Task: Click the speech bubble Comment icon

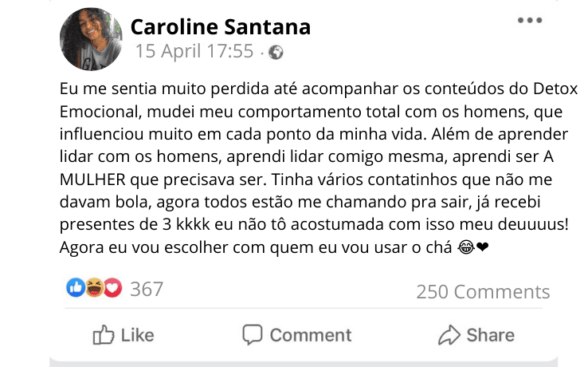Action: (x=252, y=334)
